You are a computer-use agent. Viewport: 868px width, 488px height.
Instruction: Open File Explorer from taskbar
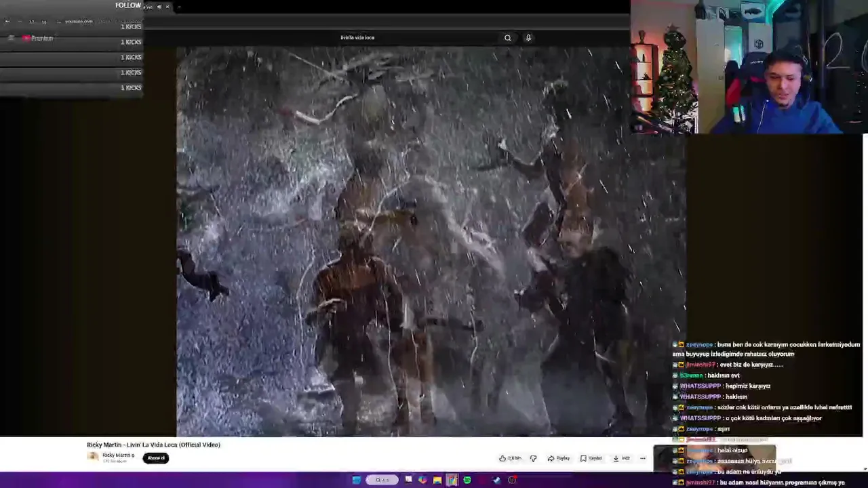[437, 480]
